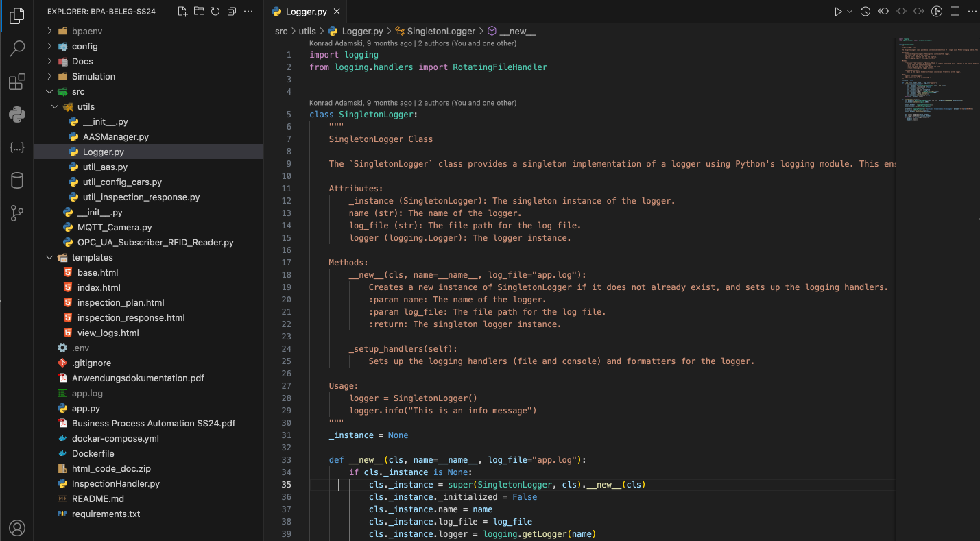This screenshot has height=541, width=980.
Task: Collapse the templates folder
Action: point(148,257)
